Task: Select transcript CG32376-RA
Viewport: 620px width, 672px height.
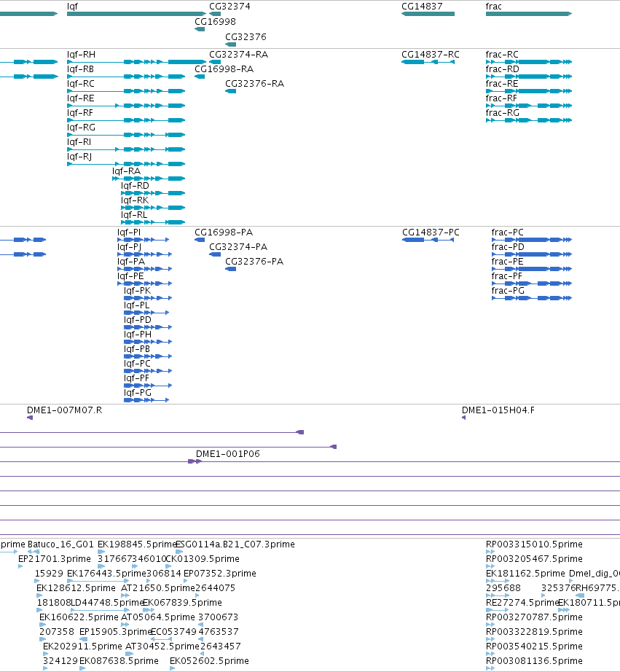Action: tap(230, 91)
